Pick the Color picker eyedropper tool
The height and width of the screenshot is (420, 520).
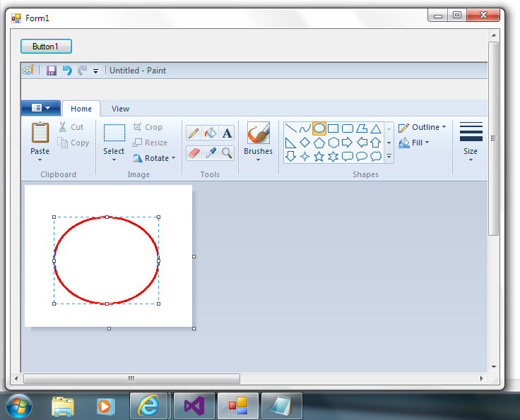click(x=210, y=152)
